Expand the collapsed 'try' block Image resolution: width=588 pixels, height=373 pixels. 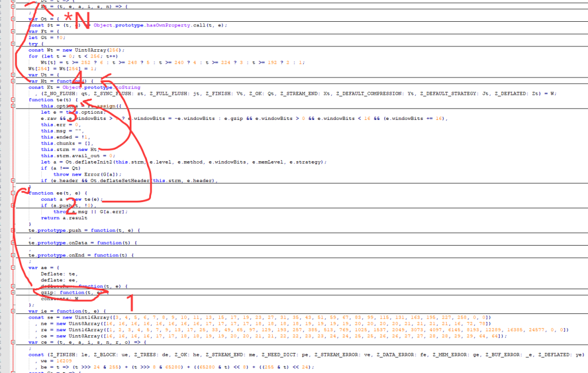13,44
